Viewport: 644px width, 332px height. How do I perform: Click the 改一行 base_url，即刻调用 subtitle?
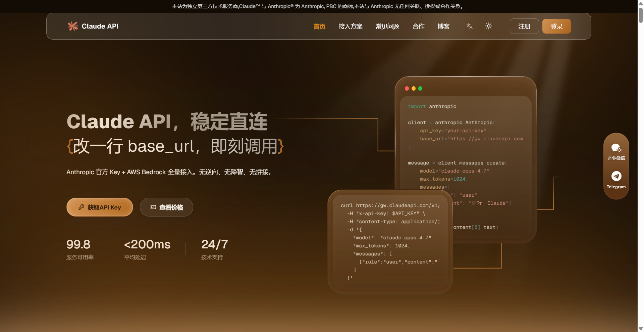coord(175,146)
